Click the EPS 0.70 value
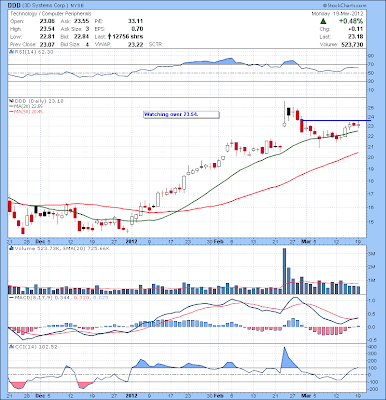386x400 pixels. point(137,29)
